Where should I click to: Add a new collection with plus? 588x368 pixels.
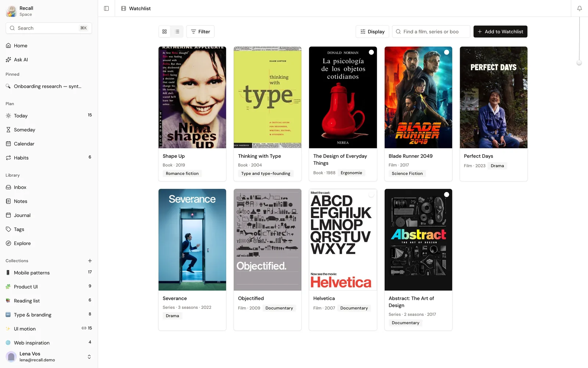click(x=90, y=261)
